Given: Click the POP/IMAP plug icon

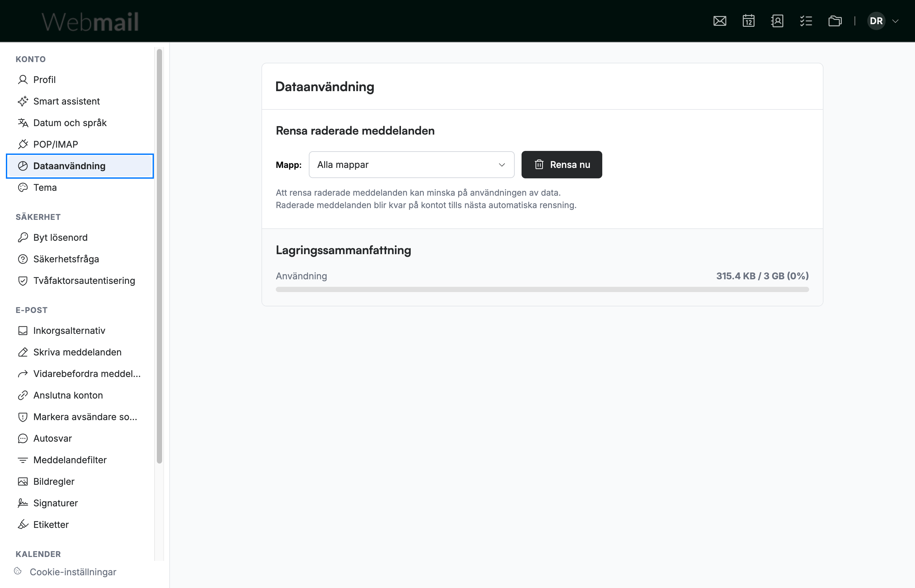Looking at the screenshot, I should click(23, 144).
